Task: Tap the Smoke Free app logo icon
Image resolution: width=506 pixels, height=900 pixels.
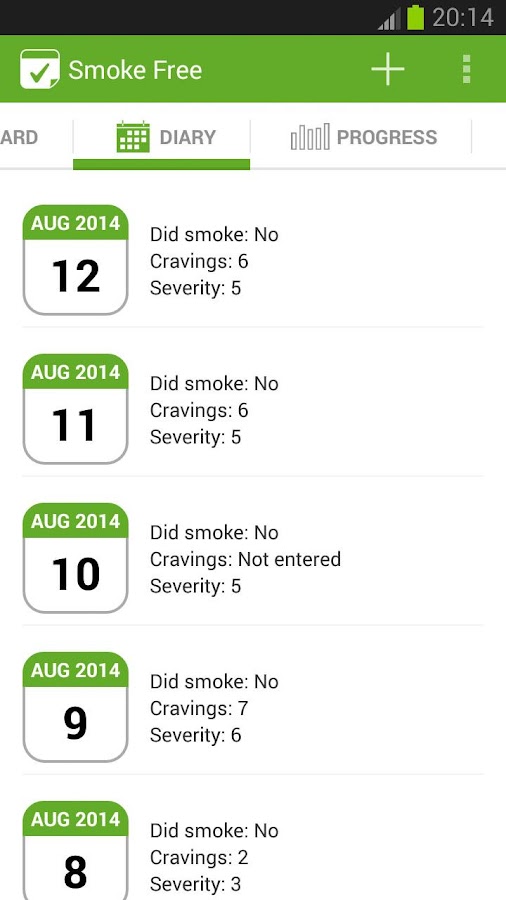Action: [40, 69]
